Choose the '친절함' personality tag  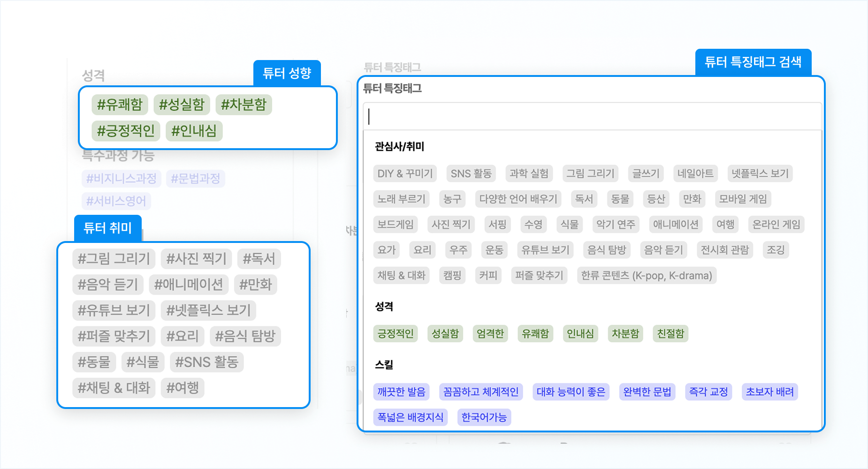(x=670, y=333)
